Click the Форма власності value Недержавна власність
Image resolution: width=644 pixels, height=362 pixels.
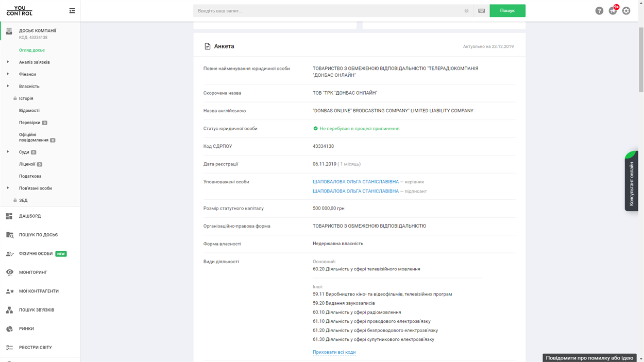(x=338, y=244)
